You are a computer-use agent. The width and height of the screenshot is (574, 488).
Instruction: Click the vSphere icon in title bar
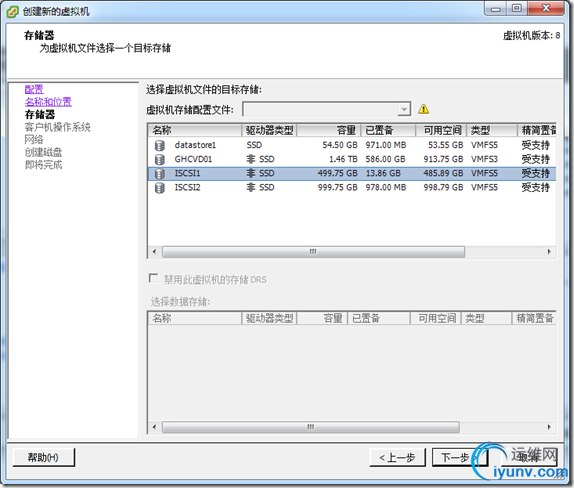(12, 11)
